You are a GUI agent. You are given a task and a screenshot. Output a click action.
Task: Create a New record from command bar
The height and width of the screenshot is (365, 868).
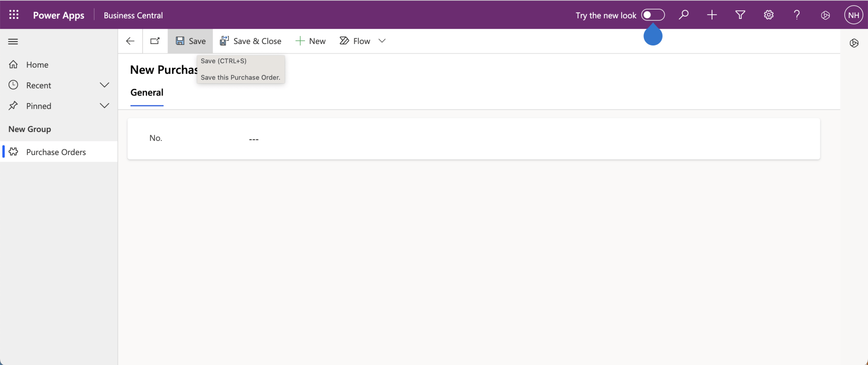tap(311, 41)
